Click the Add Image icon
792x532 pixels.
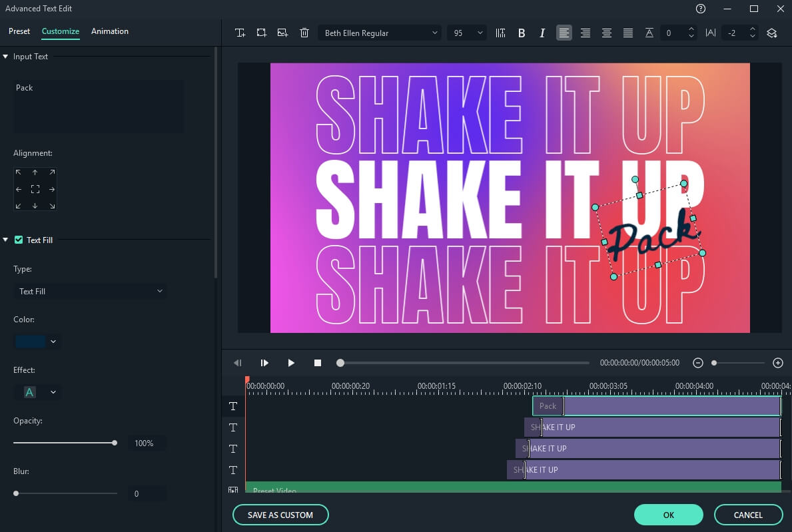click(x=283, y=33)
